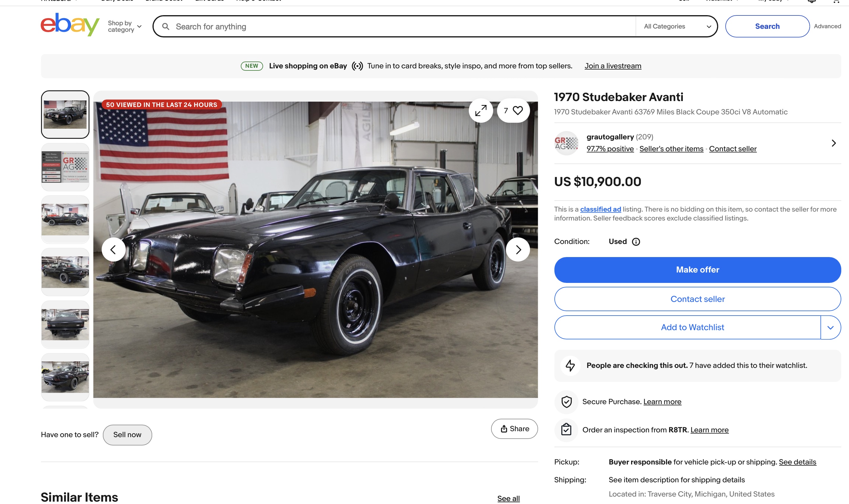Expand the image to full screen

pos(481,111)
